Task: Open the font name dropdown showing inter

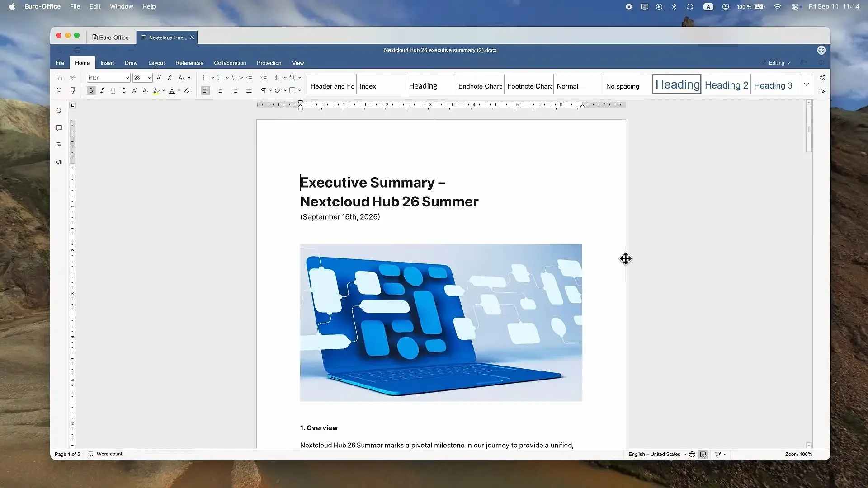Action: pyautogui.click(x=108, y=78)
